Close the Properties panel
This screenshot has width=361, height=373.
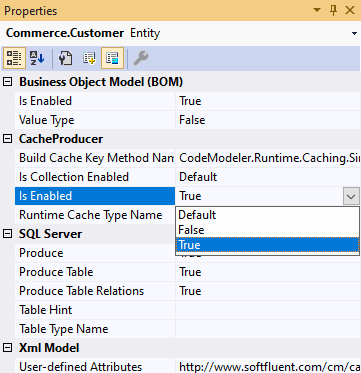point(350,11)
